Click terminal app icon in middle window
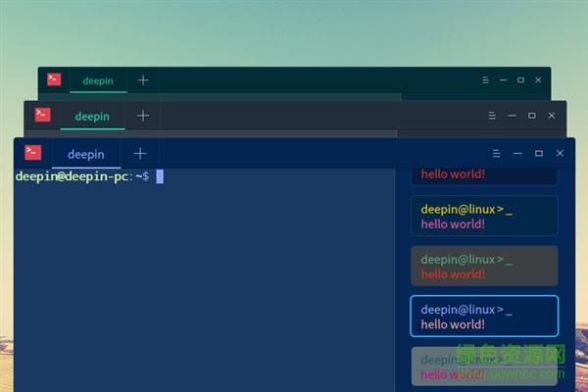Screen dimensions: 588x392 tap(42, 115)
